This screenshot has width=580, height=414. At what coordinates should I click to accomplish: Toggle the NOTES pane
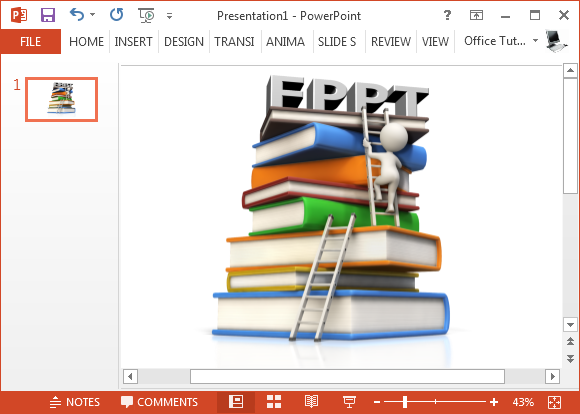coord(75,402)
